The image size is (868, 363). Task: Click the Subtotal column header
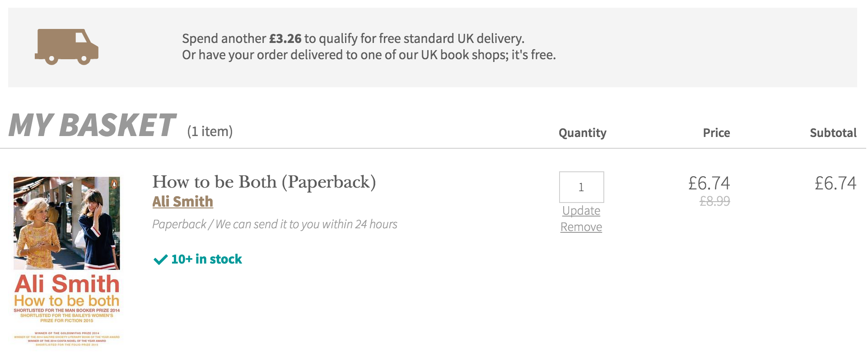click(833, 133)
